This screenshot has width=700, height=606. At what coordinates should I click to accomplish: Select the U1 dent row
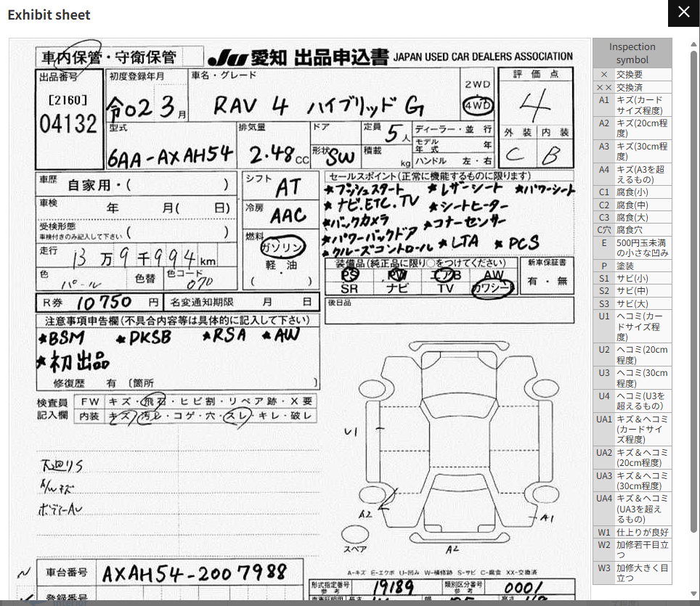coord(632,327)
